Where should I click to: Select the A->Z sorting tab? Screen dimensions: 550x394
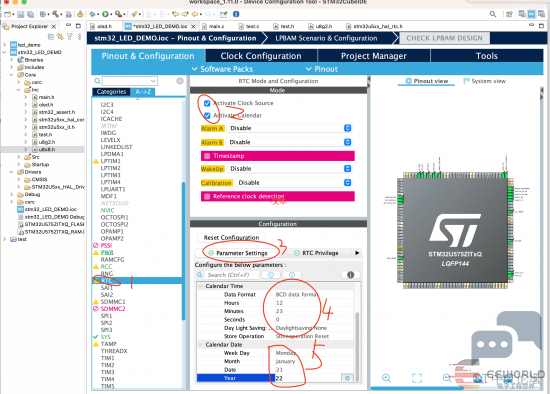(x=143, y=92)
